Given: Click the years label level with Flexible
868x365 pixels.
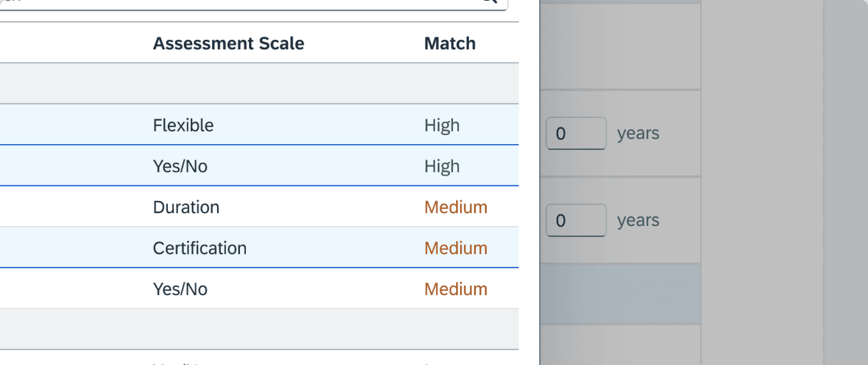Looking at the screenshot, I should click(638, 133).
